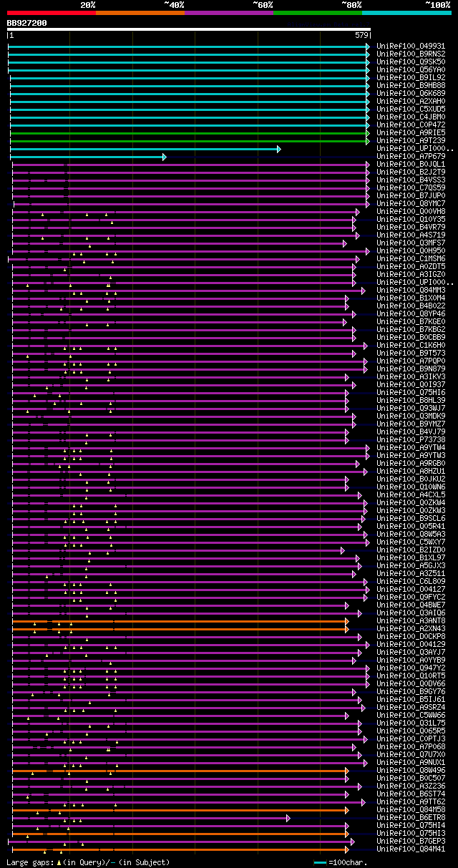This screenshot has width=458, height=868.
Task: Click the UniRef100_Q8YP46 label
Action: [x=411, y=313]
